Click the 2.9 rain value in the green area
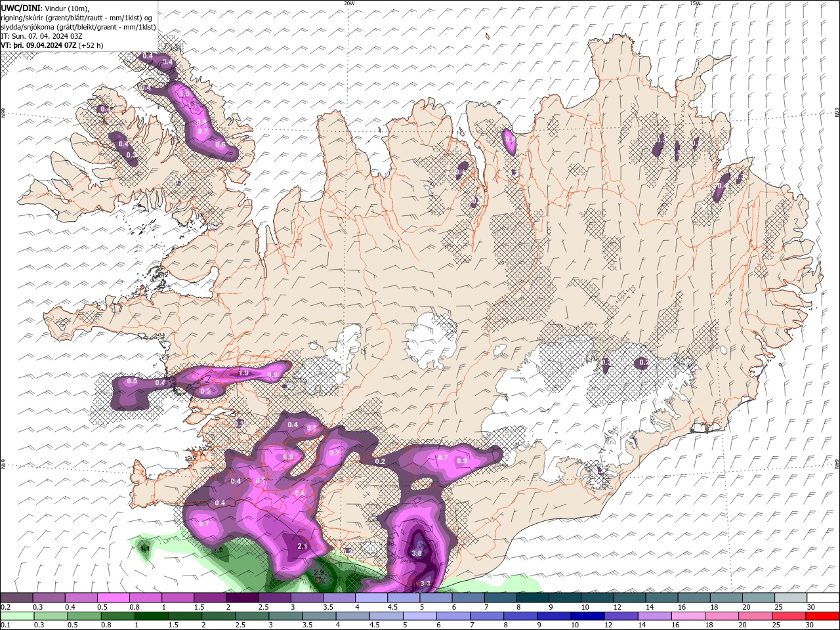This screenshot has width=840, height=630. coord(319,573)
